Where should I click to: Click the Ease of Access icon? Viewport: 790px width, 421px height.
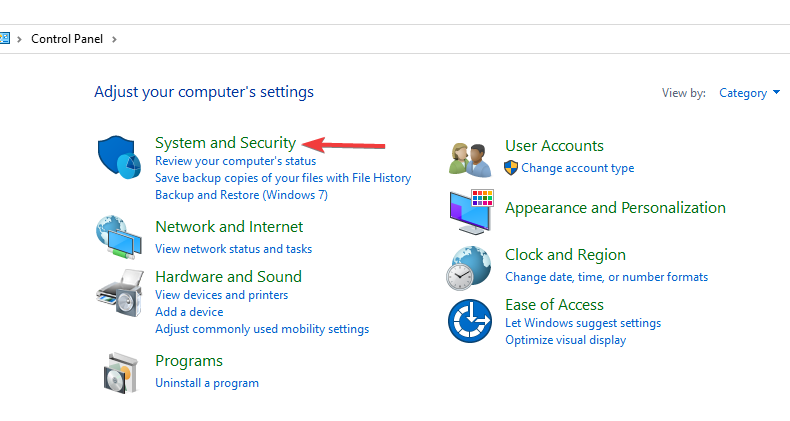click(470, 321)
